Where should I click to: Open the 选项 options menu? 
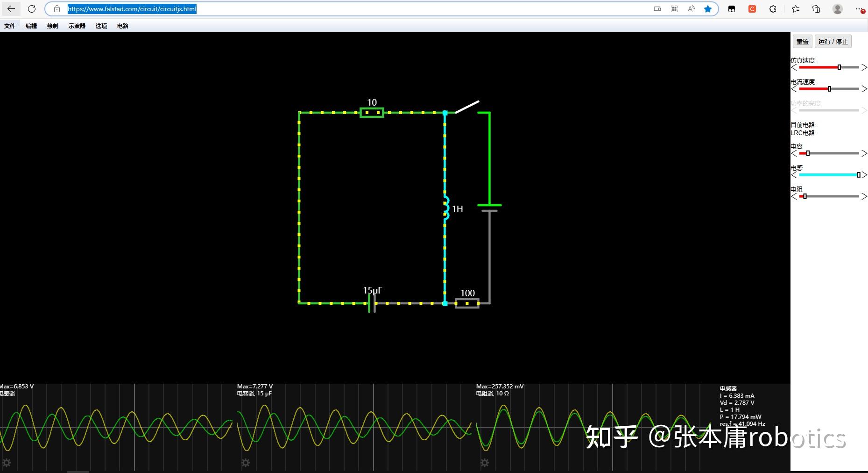(101, 26)
